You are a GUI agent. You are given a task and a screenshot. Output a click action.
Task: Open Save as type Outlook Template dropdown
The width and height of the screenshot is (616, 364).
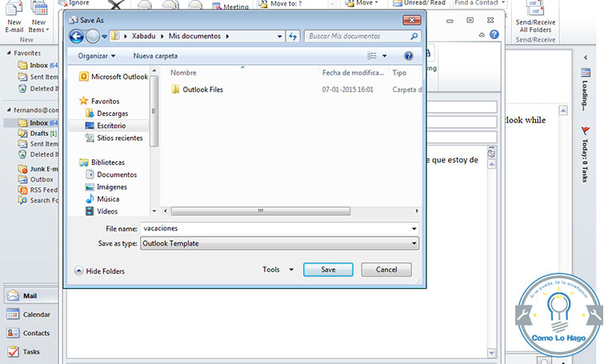click(279, 243)
